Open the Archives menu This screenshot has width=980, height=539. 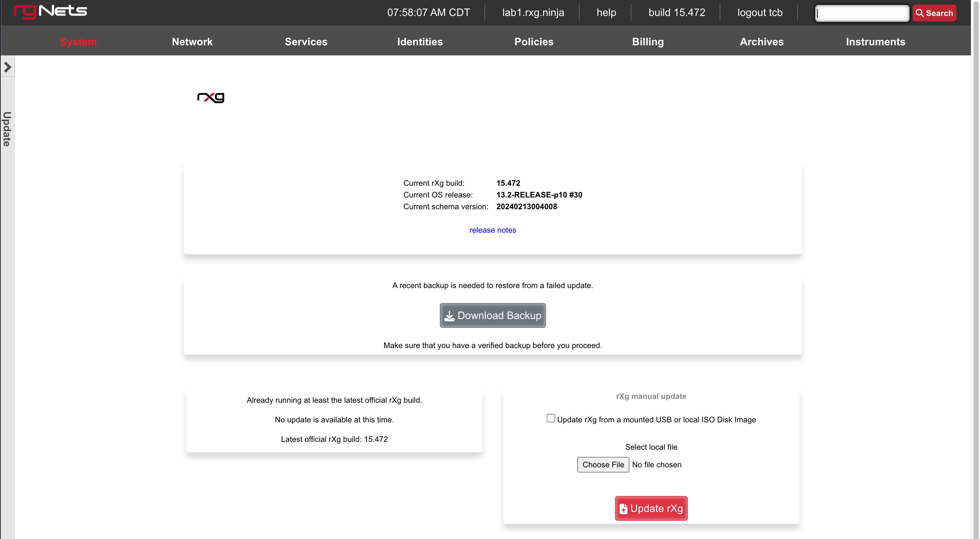[x=762, y=41]
